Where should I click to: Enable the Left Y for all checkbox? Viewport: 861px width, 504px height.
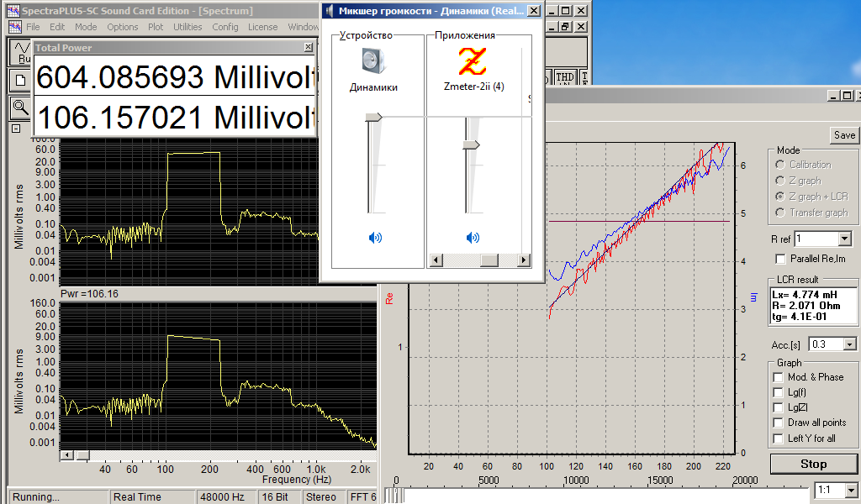(778, 438)
